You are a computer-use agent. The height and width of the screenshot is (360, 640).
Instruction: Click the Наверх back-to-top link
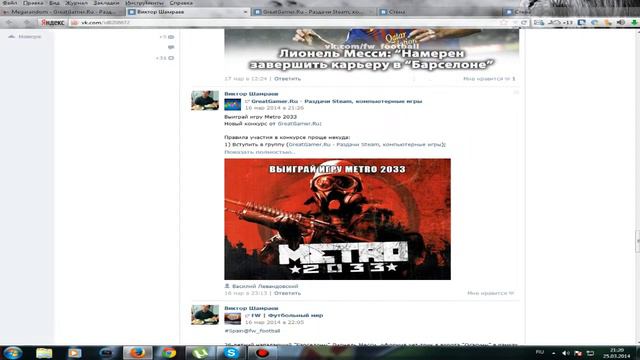click(x=25, y=37)
